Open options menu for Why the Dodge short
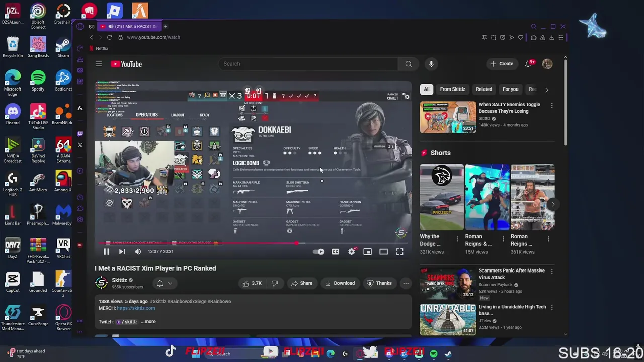 tap(457, 239)
